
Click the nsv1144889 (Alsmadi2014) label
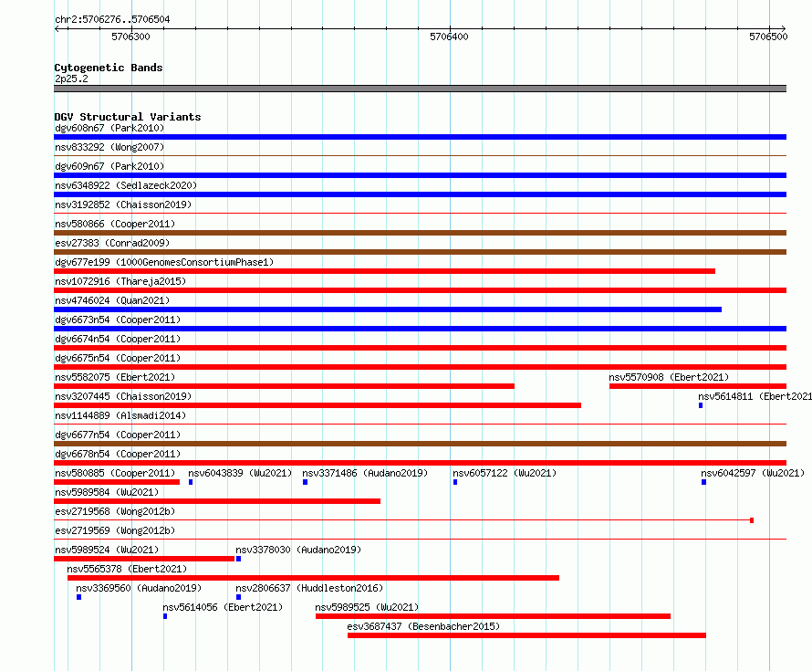(x=120, y=415)
